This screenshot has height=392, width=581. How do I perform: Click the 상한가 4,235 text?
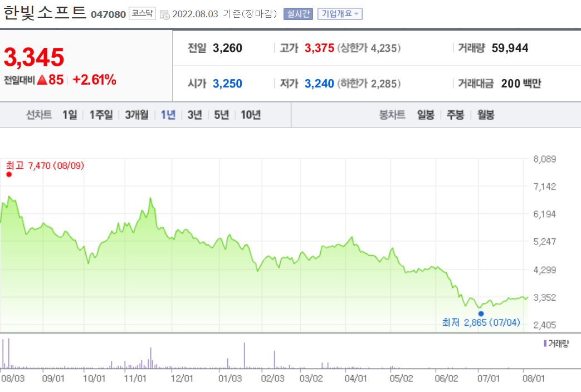(369, 48)
